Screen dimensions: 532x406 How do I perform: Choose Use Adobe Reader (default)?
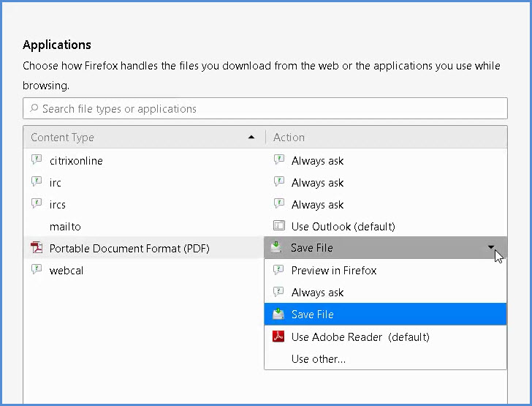[x=385, y=337]
